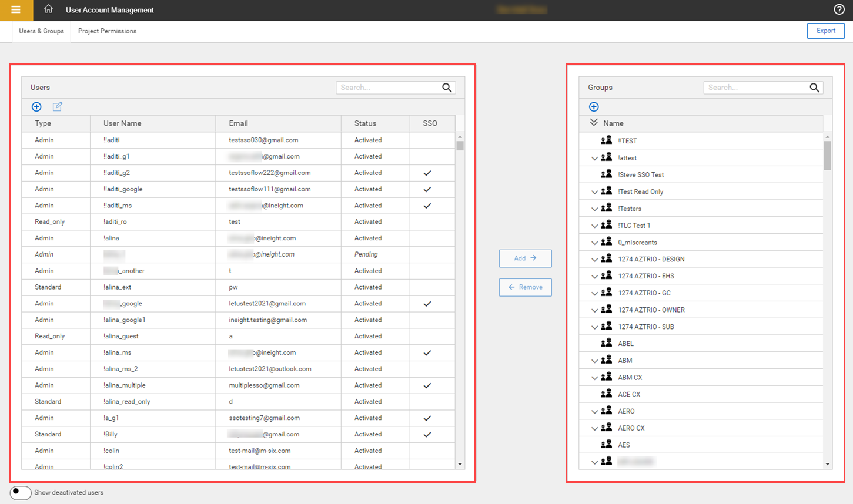Expand the 1274 AZTRIO - DESIGN group
The image size is (853, 504).
coord(594,259)
